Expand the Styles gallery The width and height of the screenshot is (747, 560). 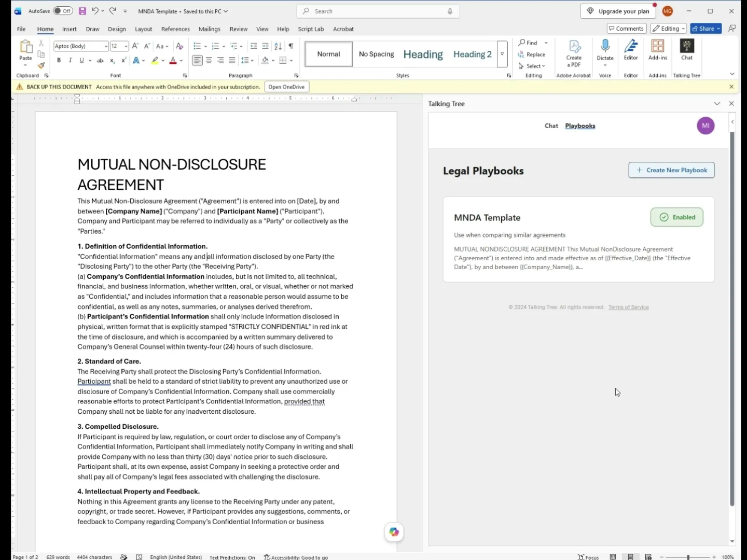click(x=502, y=54)
